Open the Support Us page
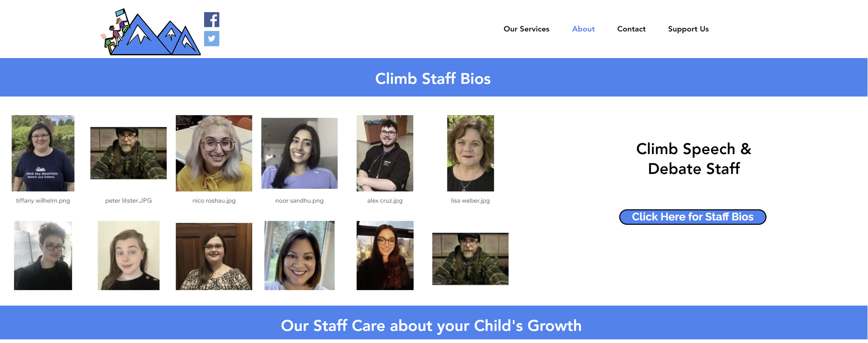This screenshot has height=343, width=868. click(688, 29)
